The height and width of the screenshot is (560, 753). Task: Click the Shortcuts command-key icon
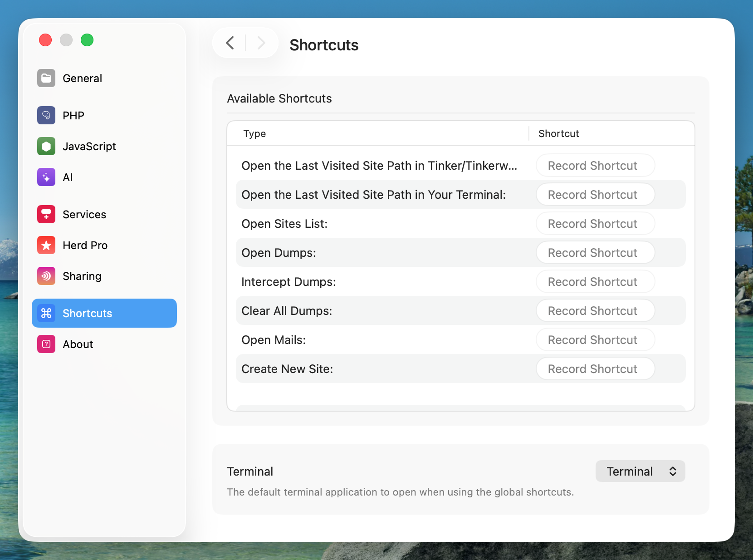(x=46, y=313)
